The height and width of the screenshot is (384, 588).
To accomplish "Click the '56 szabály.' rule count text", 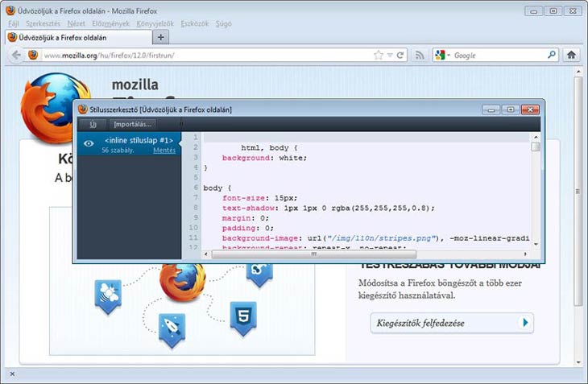I will click(x=118, y=151).
